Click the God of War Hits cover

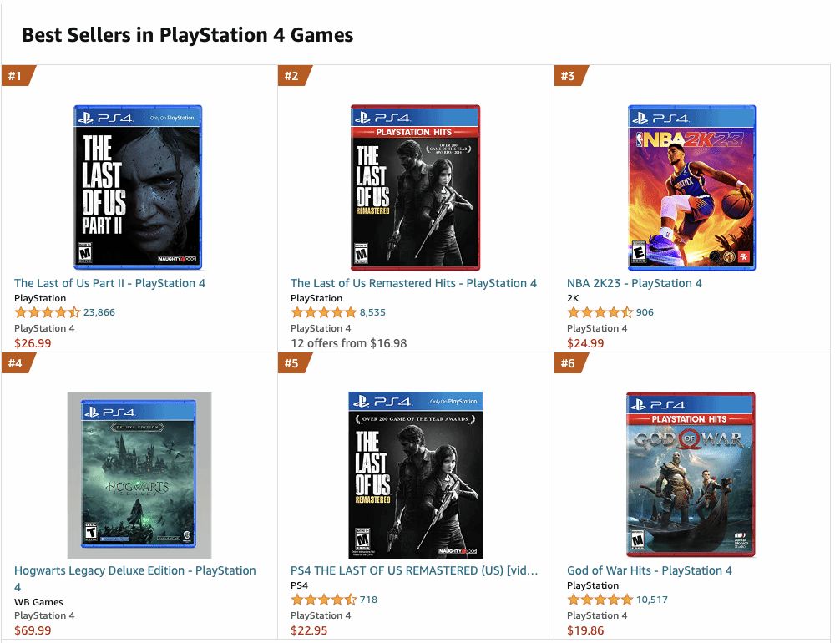coord(691,474)
